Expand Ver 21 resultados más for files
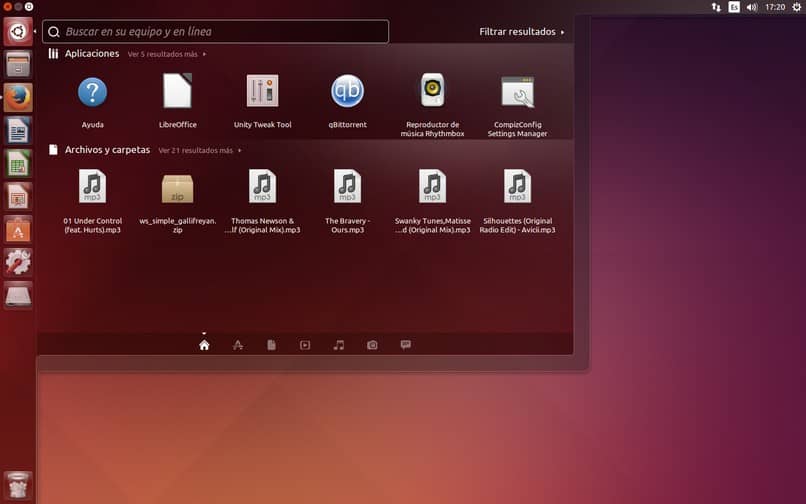 [x=200, y=151]
